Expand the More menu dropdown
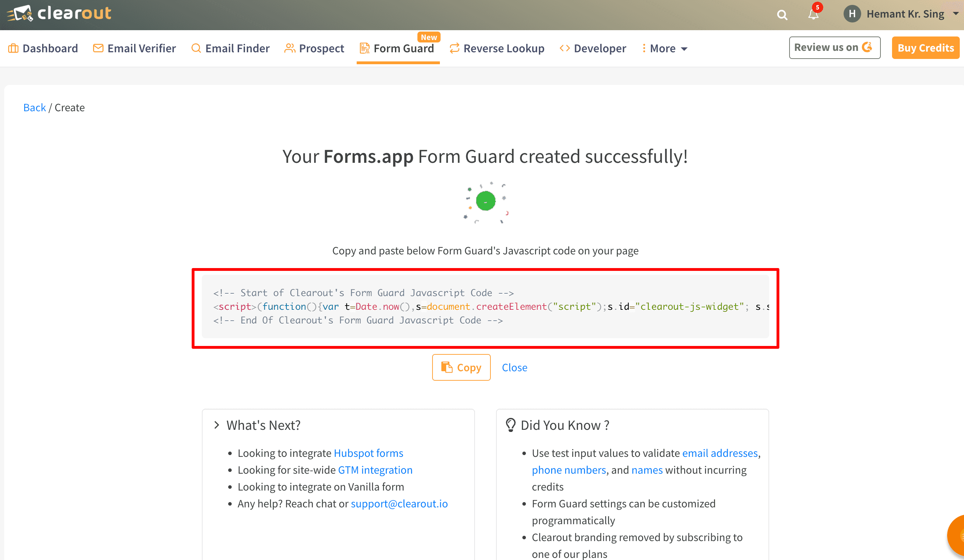The height and width of the screenshot is (560, 964). [x=666, y=48]
